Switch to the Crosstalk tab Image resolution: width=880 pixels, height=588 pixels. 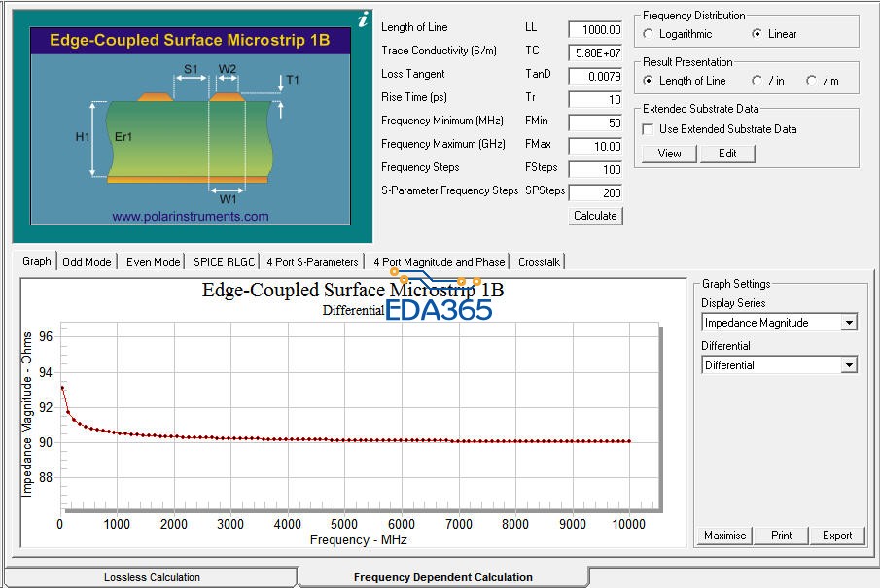tap(539, 262)
